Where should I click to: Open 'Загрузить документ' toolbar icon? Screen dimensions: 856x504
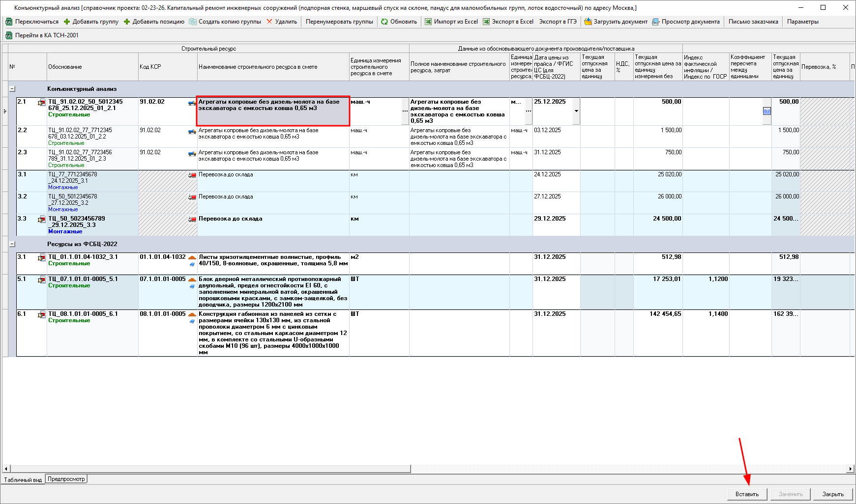click(x=588, y=22)
